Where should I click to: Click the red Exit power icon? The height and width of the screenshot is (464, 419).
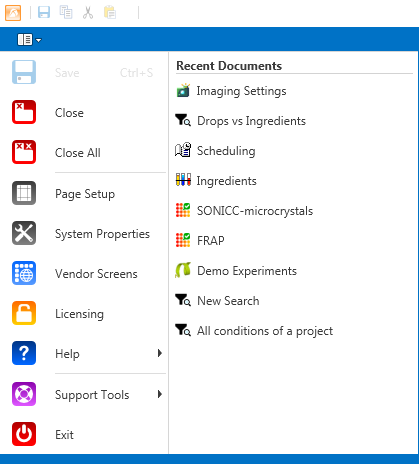click(24, 434)
